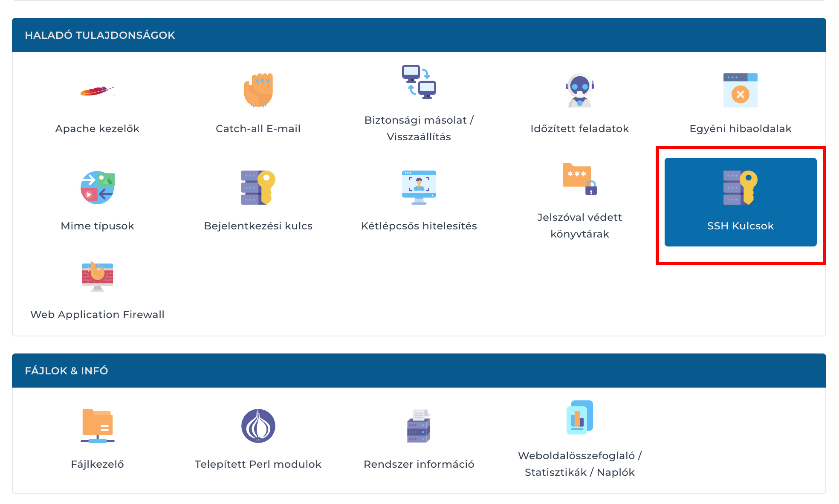Click the Web Application Firewall label
This screenshot has width=839, height=504.
click(97, 315)
